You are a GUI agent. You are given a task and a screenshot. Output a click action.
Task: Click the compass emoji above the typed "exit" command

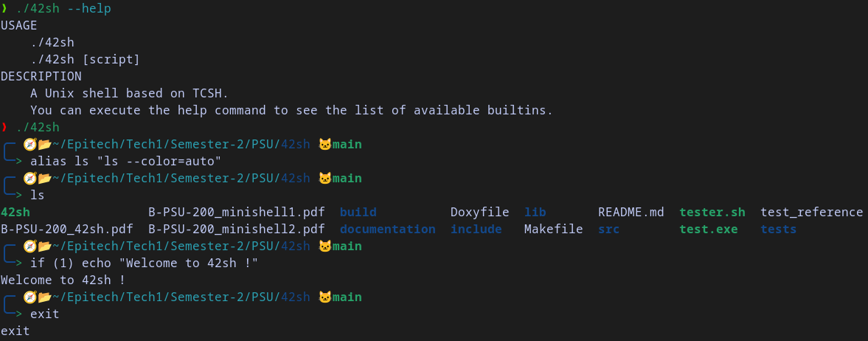coord(30,297)
